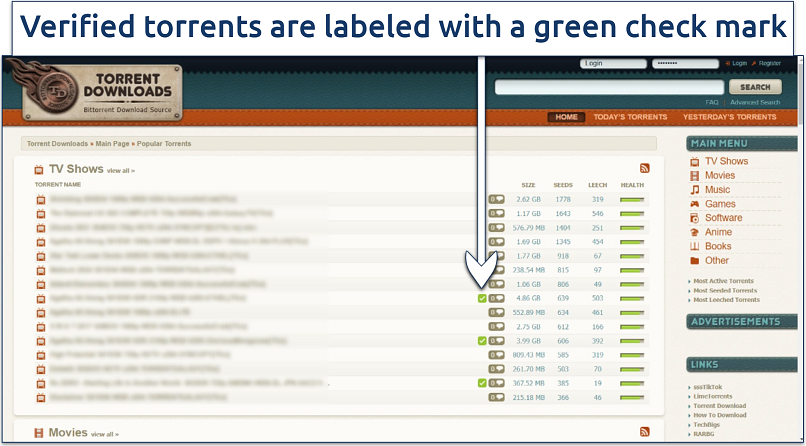Select Games in the Main Menu

click(720, 204)
